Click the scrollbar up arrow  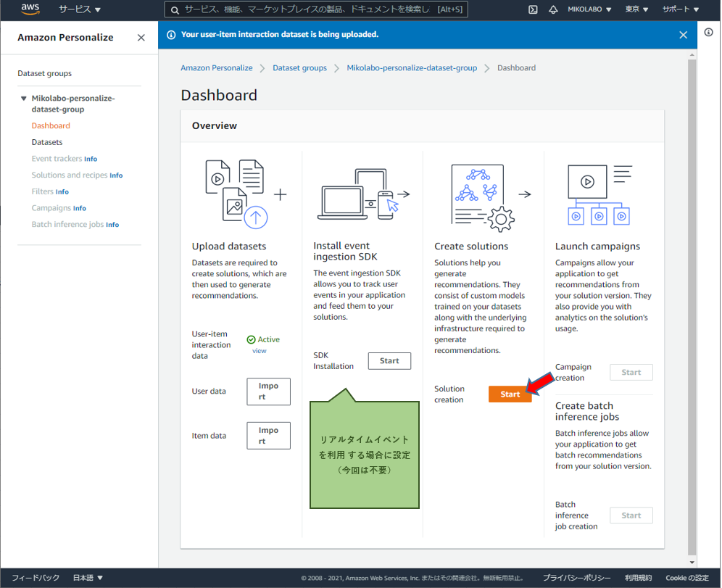click(692, 55)
